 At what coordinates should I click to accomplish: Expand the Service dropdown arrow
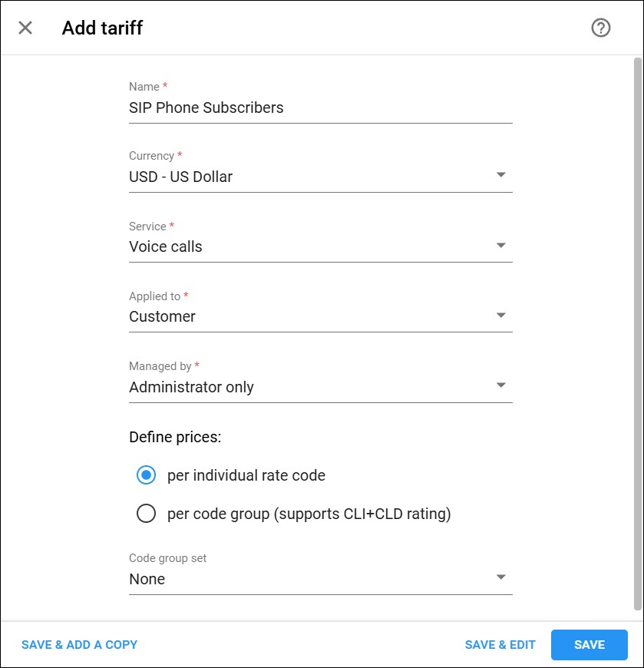click(x=501, y=245)
